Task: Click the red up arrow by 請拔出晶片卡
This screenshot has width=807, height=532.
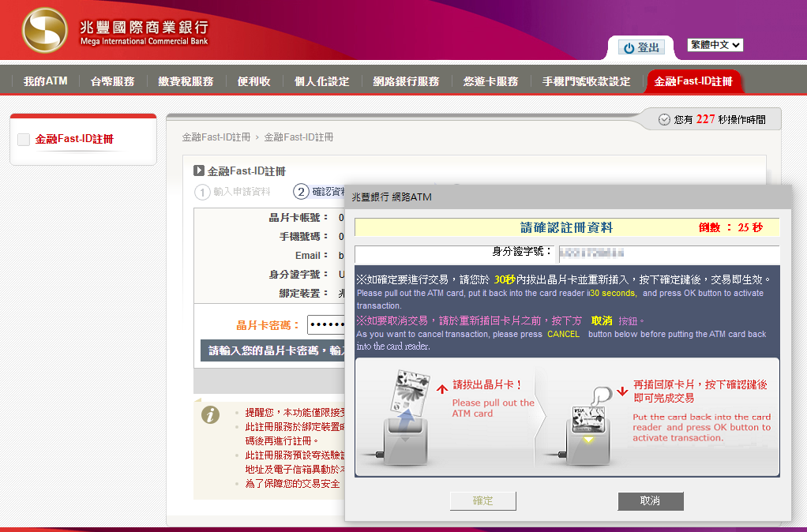Action: pos(442,389)
